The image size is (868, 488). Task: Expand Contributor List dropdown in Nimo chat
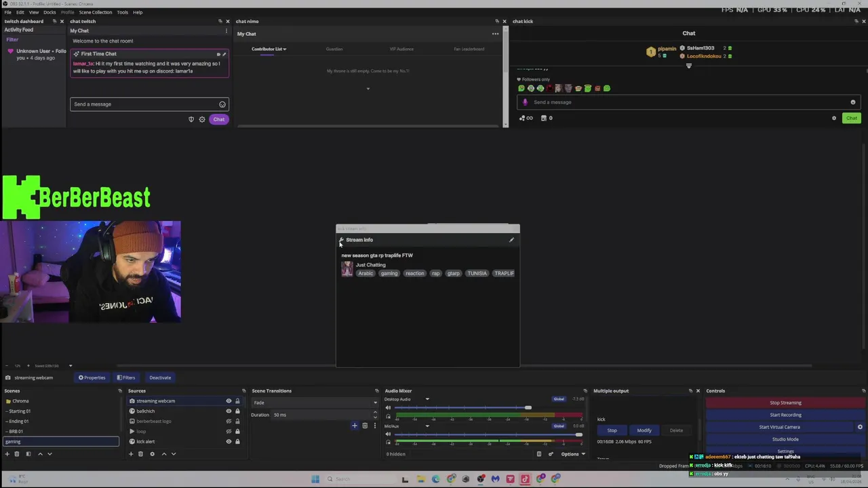coord(269,49)
